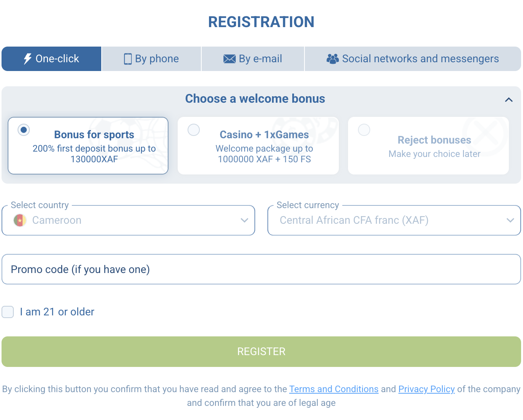Choose the Reject bonuses radio option
This screenshot has width=523, height=420.
point(364,130)
